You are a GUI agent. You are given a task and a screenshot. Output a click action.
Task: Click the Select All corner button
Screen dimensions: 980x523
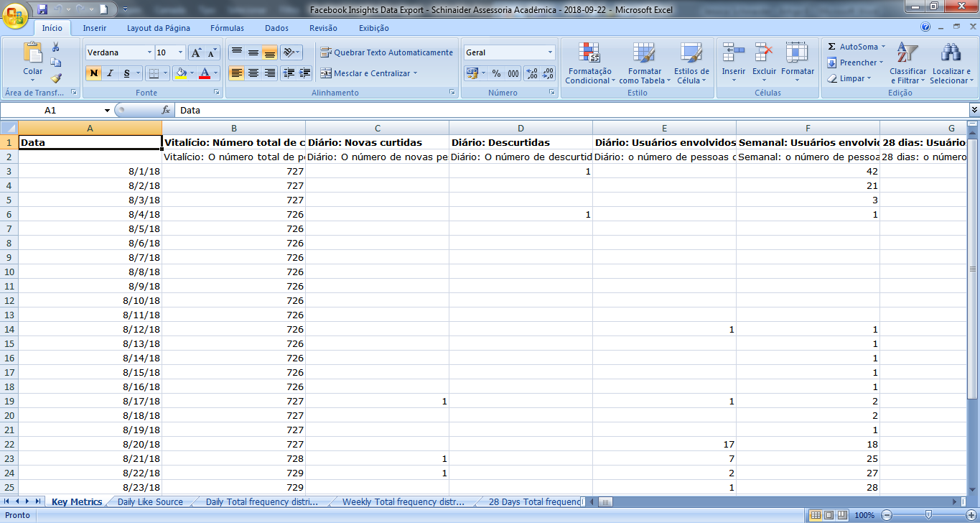[x=9, y=128]
